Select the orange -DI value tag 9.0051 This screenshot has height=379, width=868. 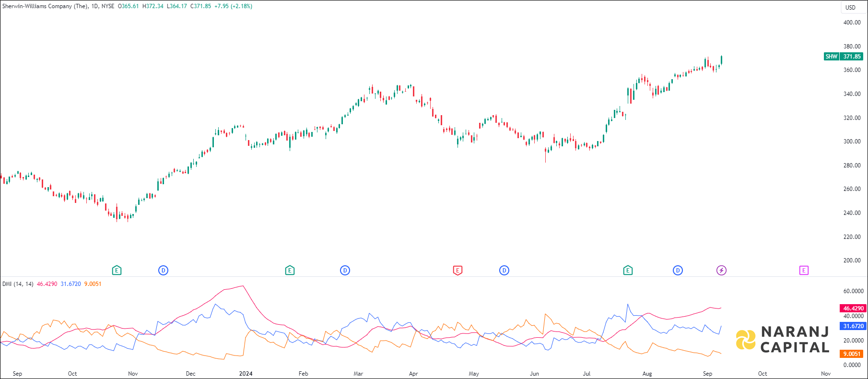point(852,354)
